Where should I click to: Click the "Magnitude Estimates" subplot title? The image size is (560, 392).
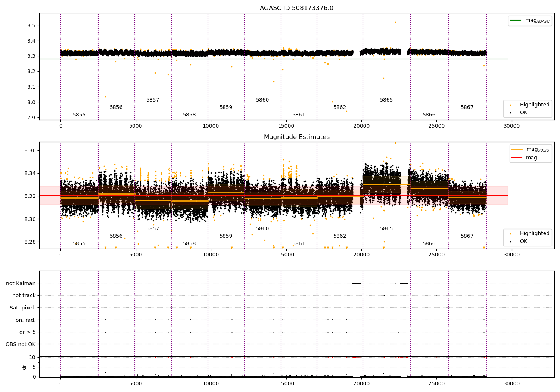(296, 137)
